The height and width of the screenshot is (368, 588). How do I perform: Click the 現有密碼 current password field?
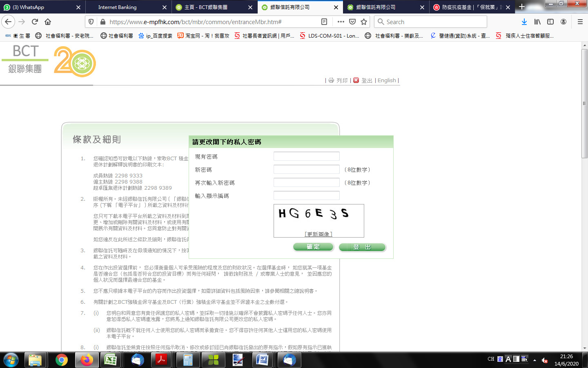pos(306,156)
